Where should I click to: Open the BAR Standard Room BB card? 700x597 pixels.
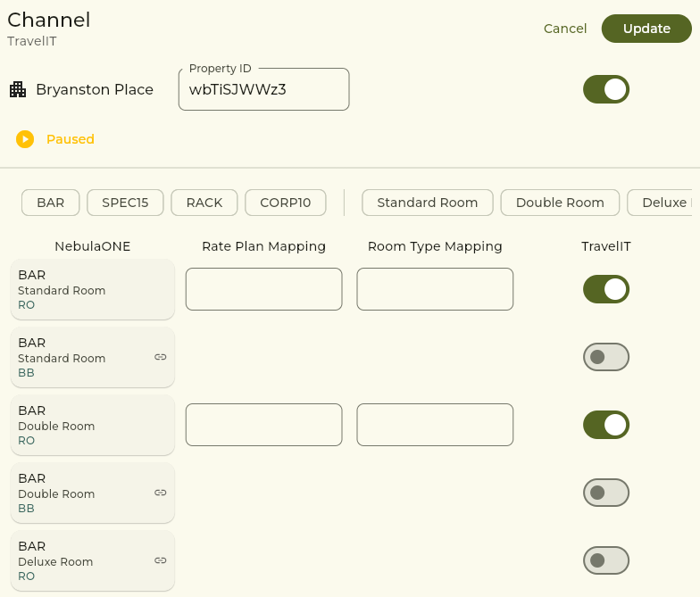[x=93, y=357]
